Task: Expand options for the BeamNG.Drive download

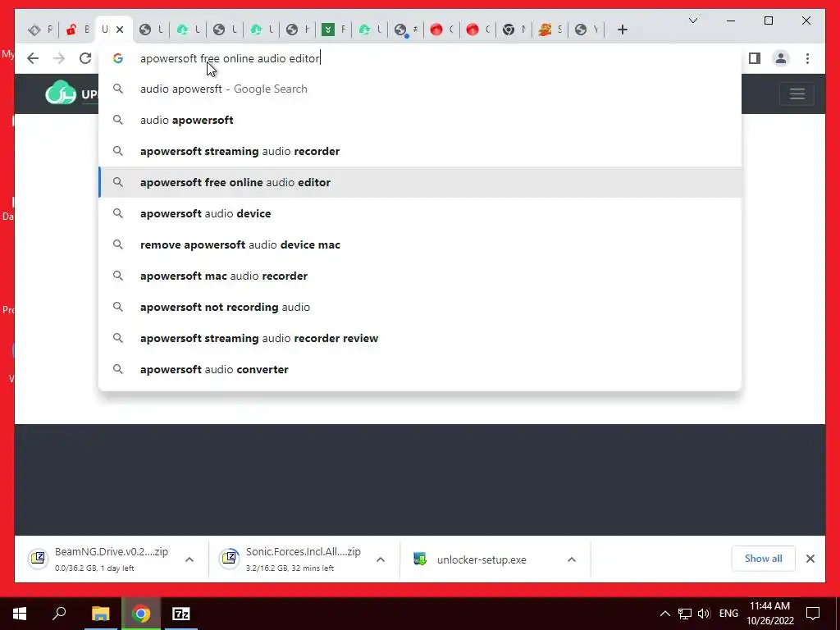Action: point(189,559)
